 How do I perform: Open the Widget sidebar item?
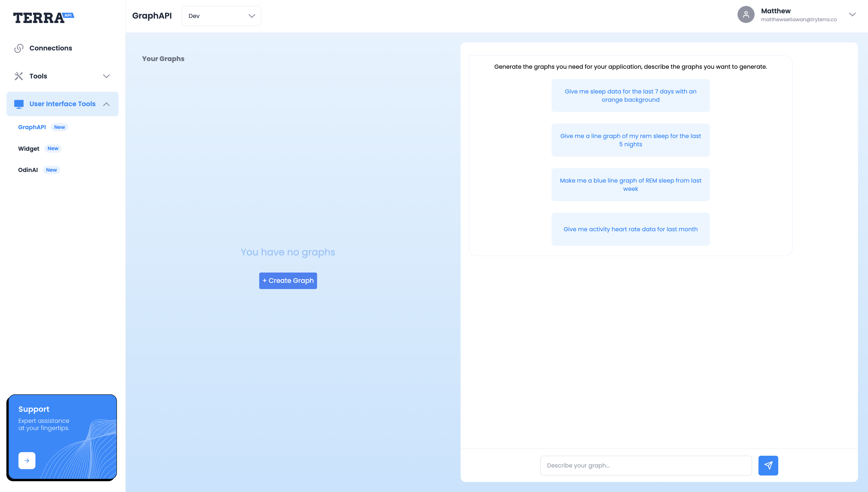[29, 149]
